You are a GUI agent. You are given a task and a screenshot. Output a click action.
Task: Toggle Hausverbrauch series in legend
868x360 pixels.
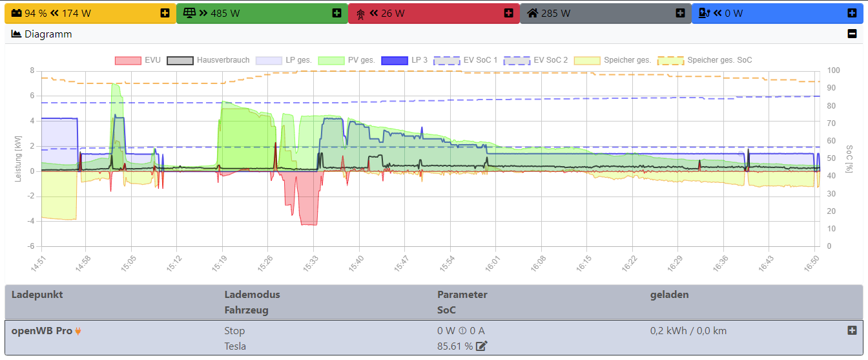209,60
